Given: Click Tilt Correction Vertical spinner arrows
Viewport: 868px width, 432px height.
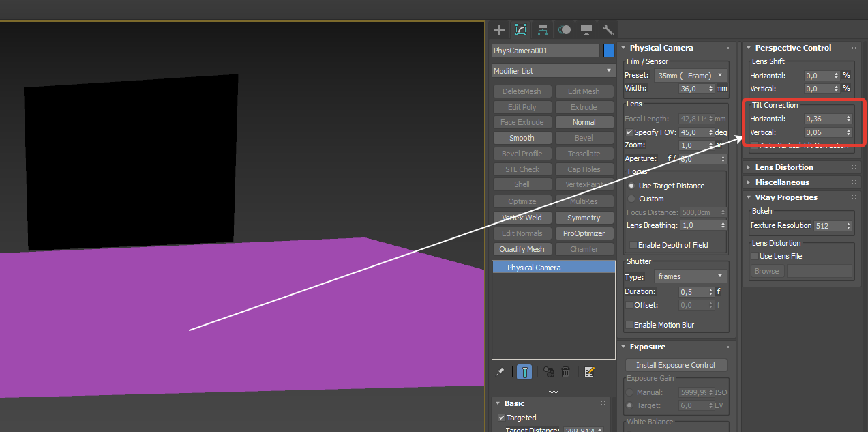Looking at the screenshot, I should pyautogui.click(x=849, y=132).
